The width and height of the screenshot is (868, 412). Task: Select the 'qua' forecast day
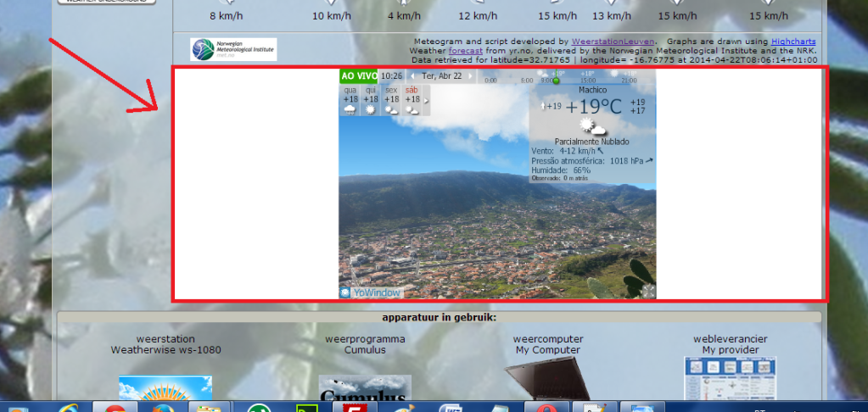coord(350,99)
